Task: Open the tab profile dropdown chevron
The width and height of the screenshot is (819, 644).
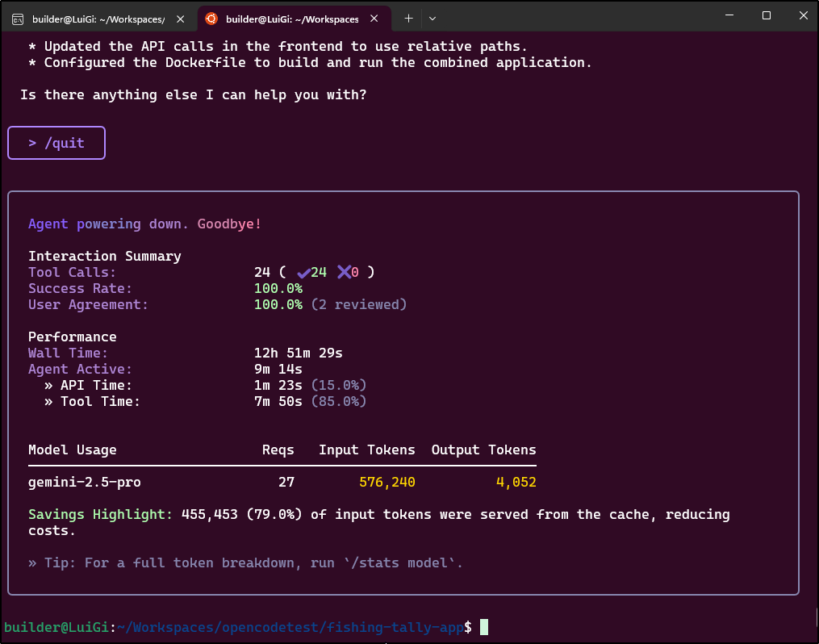Action: (432, 19)
